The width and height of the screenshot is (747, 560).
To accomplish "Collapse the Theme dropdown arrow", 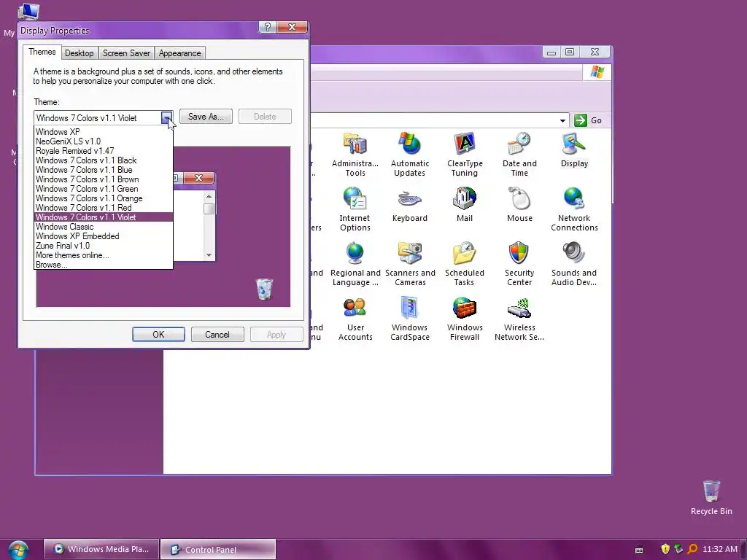I will tap(166, 117).
